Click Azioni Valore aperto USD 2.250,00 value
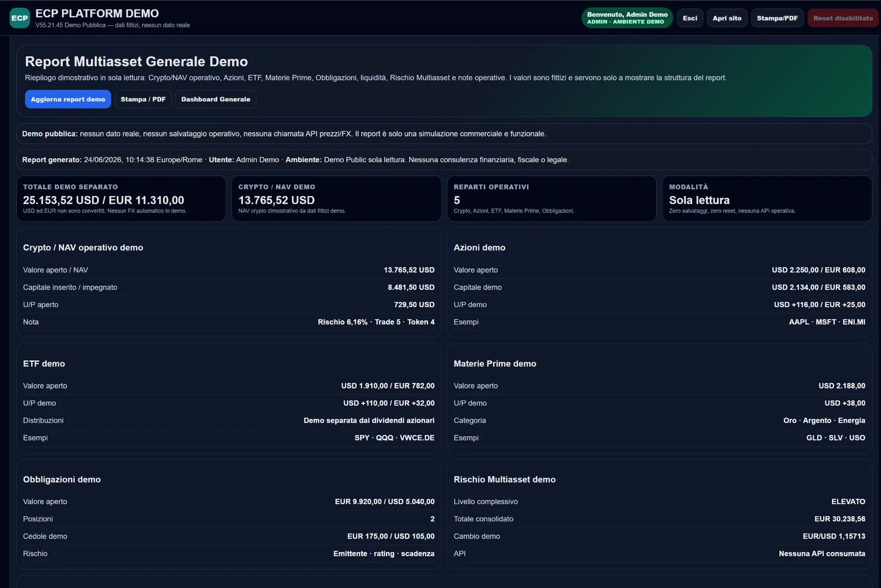Screen dimensions: 881x588 coord(818,270)
